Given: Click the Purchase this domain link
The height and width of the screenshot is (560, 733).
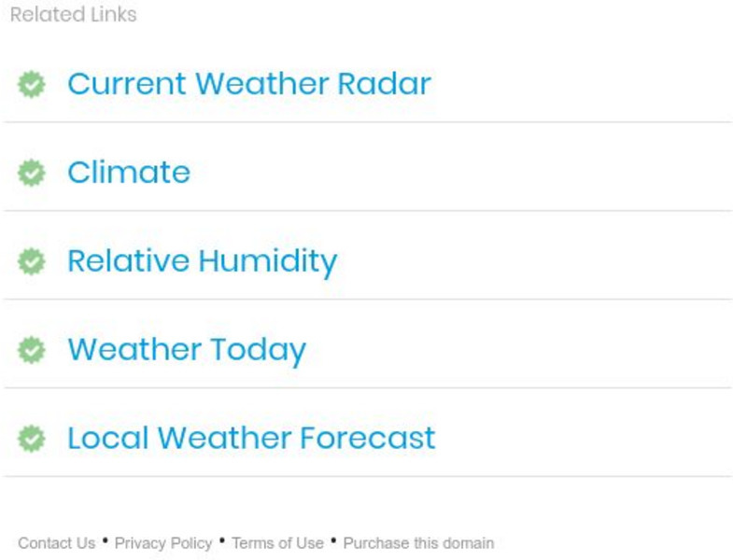Looking at the screenshot, I should pos(418,543).
